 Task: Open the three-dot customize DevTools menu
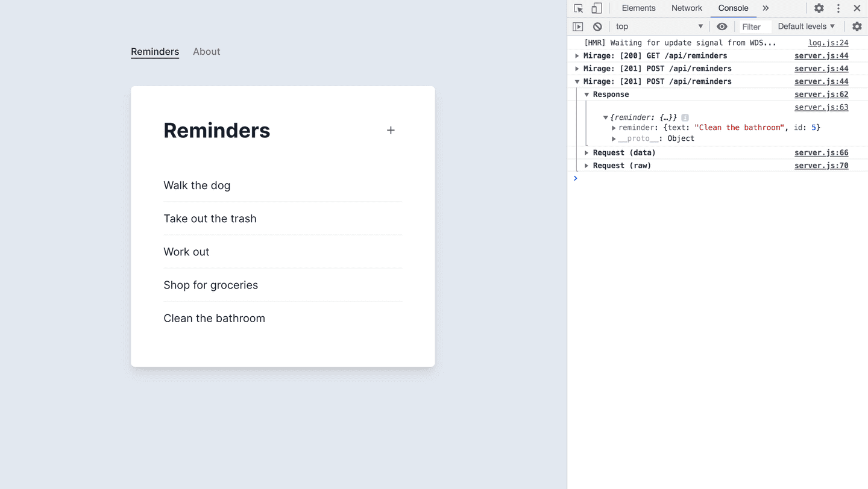point(838,8)
